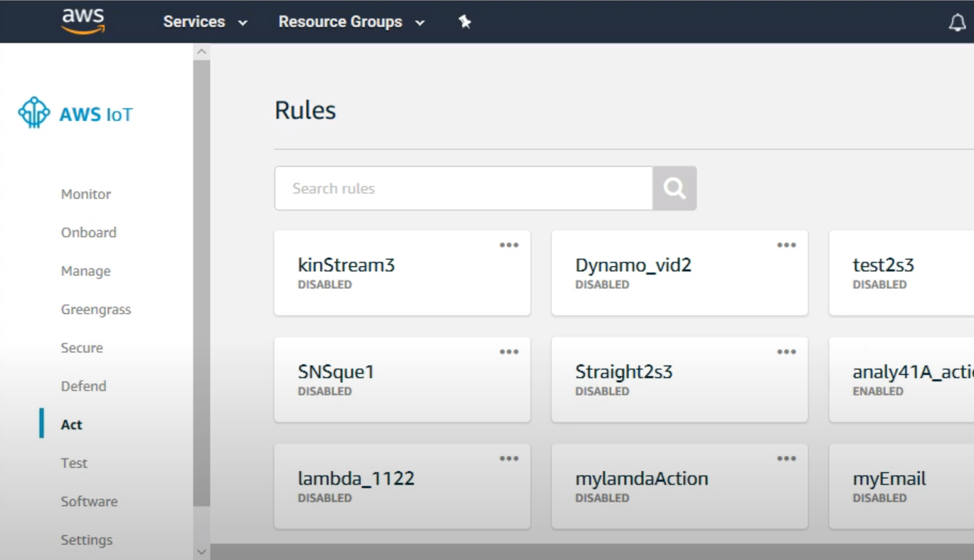The image size is (974, 560).
Task: Open the notifications bell
Action: click(958, 23)
